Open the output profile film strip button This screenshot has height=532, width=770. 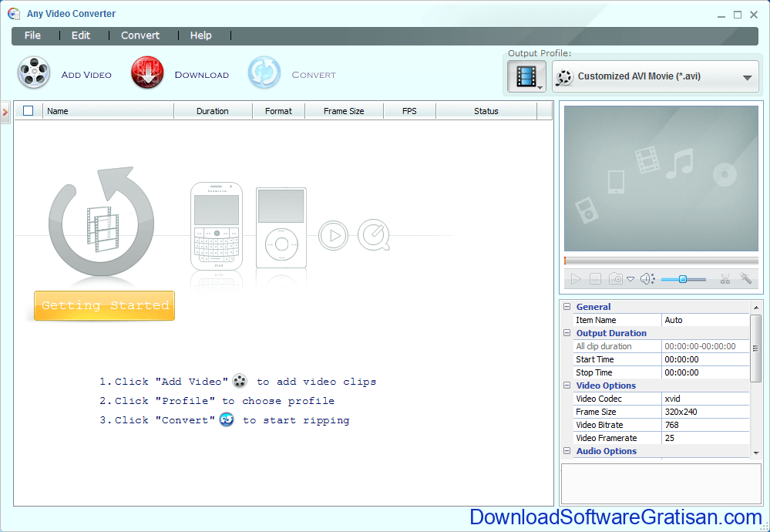526,77
